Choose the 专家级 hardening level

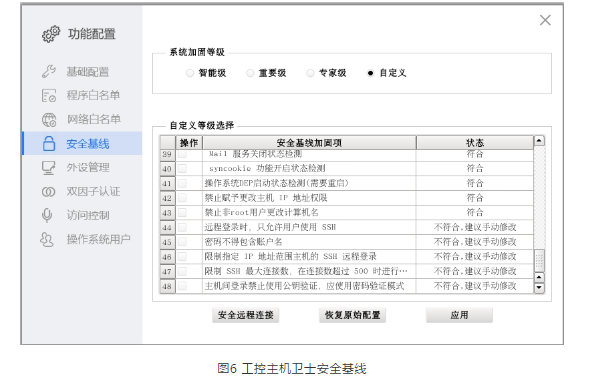tap(310, 73)
